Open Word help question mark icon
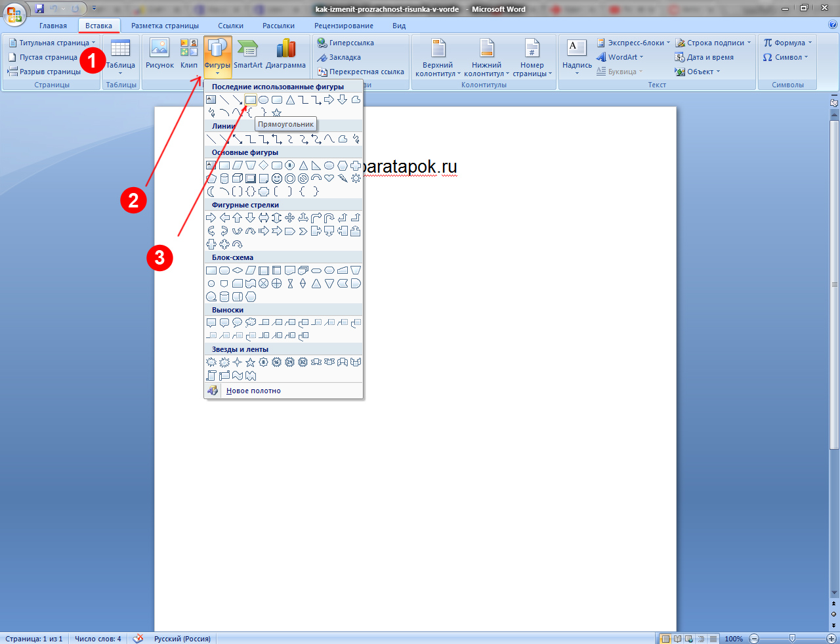 [x=832, y=26]
